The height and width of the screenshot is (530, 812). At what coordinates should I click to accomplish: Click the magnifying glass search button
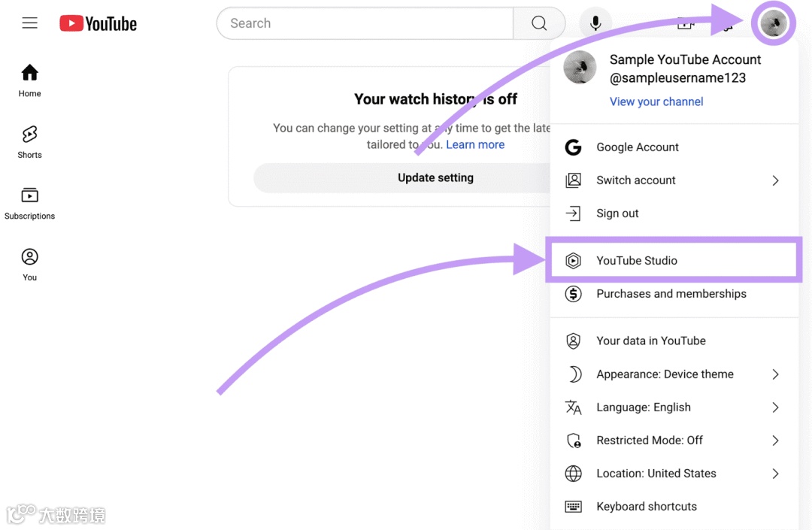(538, 23)
